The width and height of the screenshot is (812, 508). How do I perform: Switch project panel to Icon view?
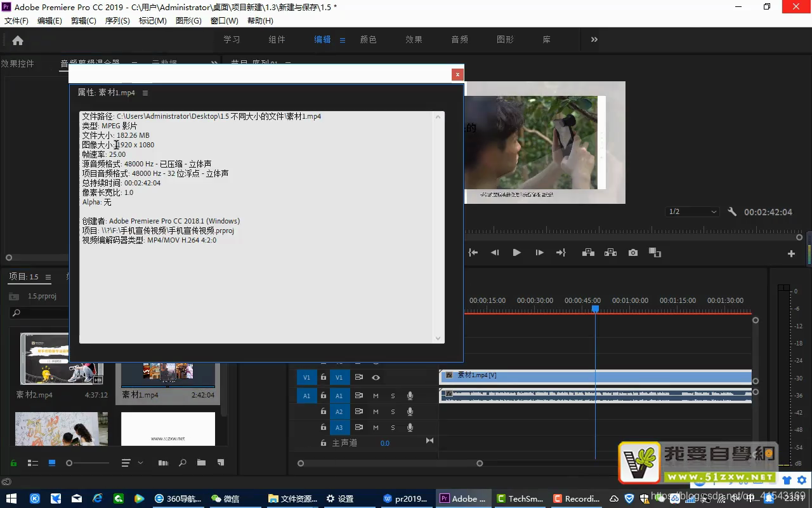pos(52,463)
